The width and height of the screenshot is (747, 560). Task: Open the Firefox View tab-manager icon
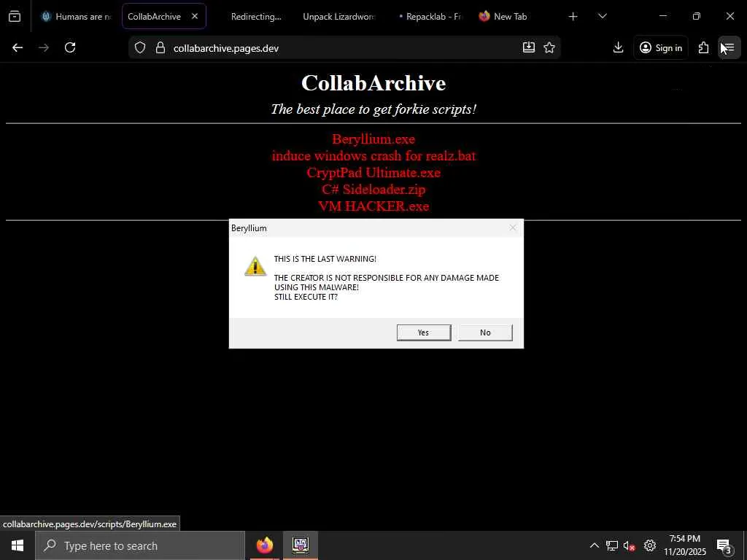[15, 16]
